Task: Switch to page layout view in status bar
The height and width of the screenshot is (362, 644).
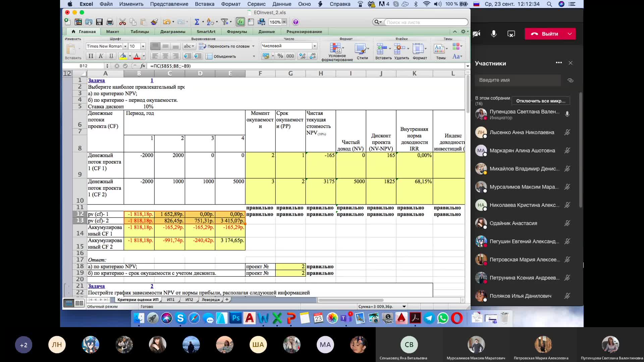Action: 79,303
